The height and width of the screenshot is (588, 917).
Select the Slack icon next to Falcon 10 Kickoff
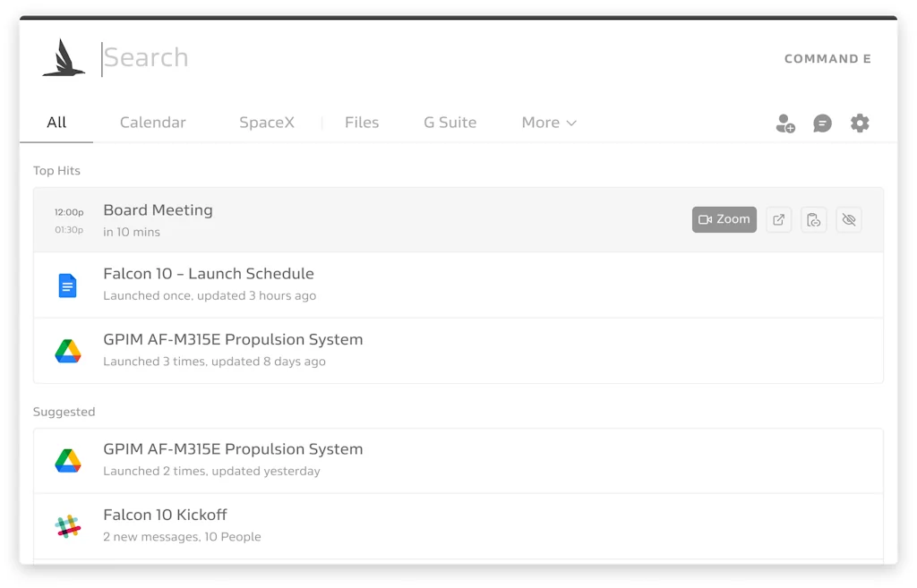pos(67,525)
